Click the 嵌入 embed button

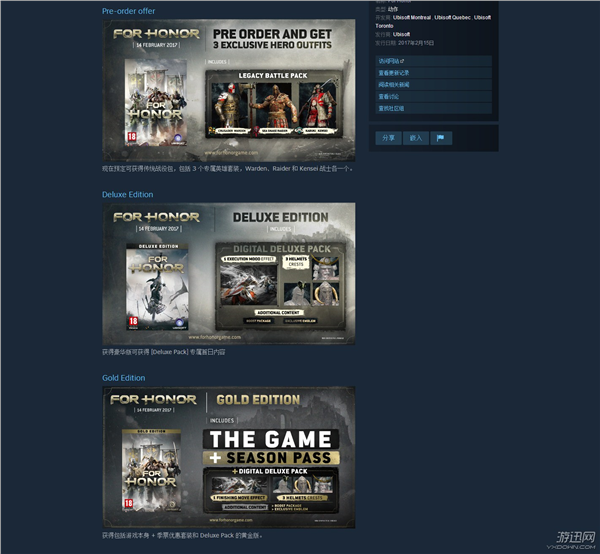(x=416, y=138)
